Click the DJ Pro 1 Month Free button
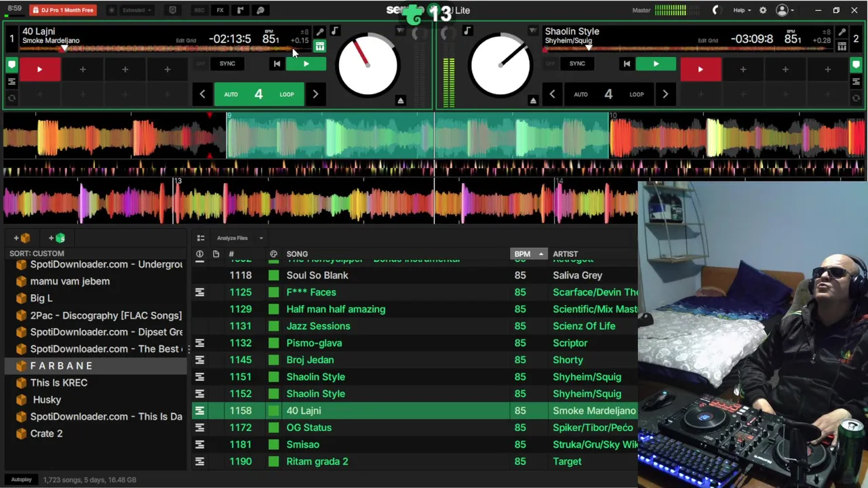The width and height of the screenshot is (868, 488). click(x=63, y=10)
